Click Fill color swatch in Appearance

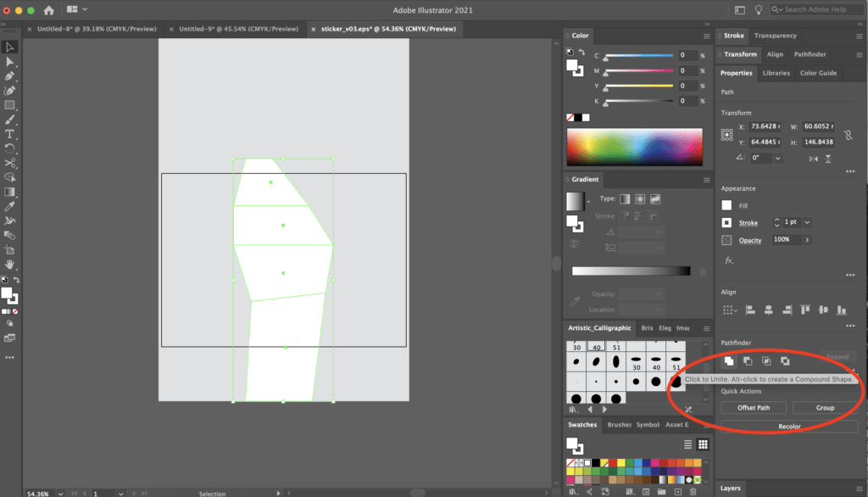click(726, 205)
